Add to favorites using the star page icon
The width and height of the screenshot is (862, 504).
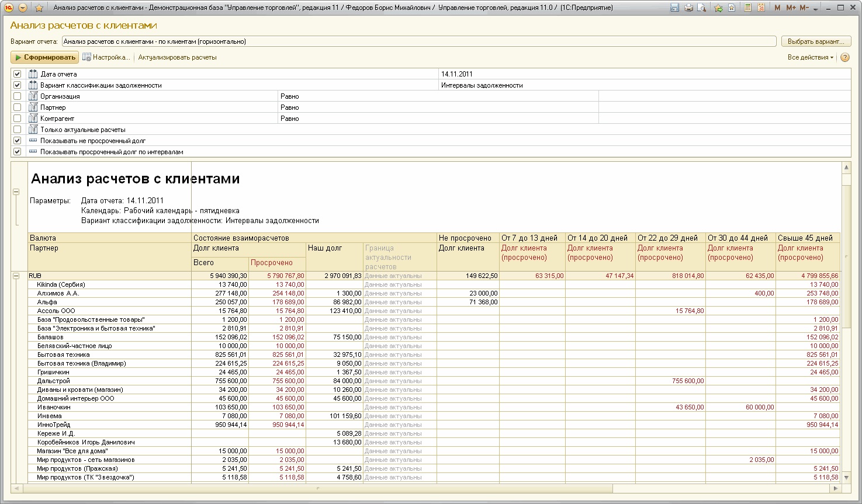pyautogui.click(x=731, y=8)
